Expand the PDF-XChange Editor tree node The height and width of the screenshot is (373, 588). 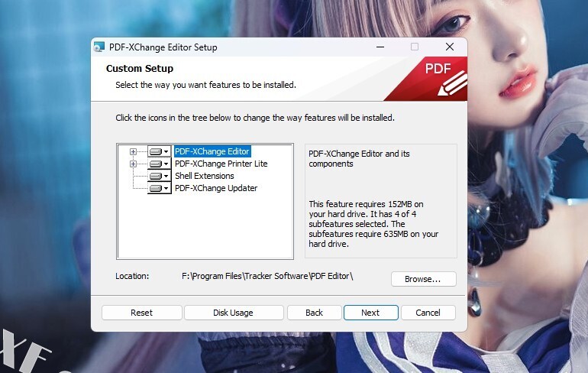(133, 151)
